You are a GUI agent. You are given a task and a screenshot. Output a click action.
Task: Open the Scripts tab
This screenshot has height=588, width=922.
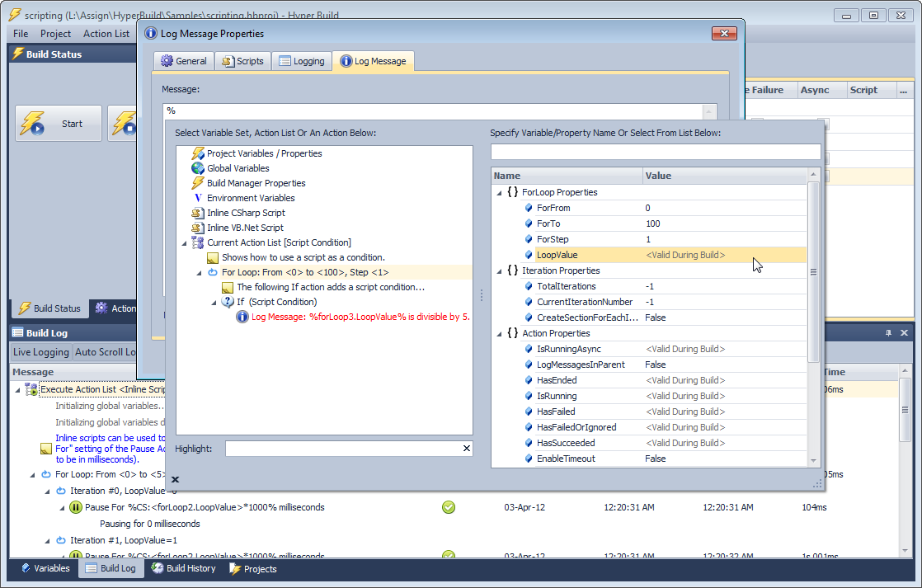point(242,61)
